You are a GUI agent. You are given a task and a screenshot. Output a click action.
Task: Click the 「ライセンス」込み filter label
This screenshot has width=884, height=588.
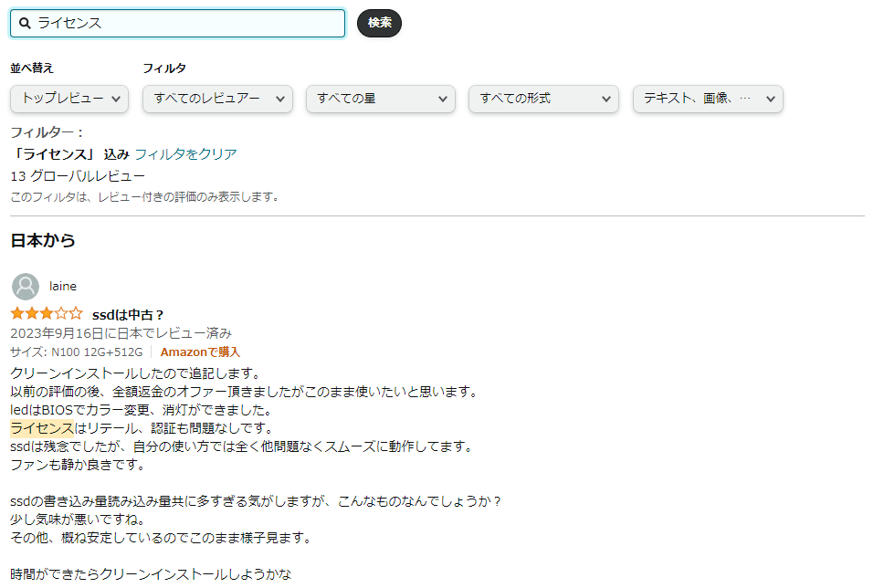[x=69, y=154]
